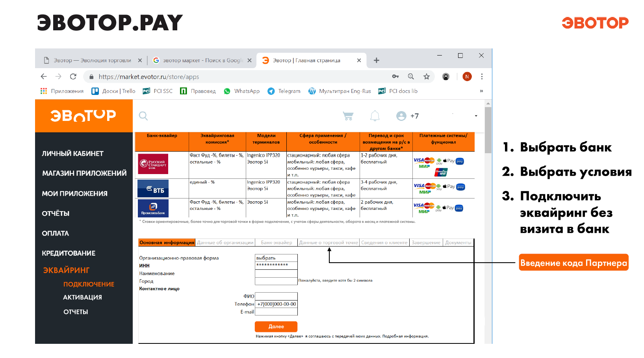This screenshot has height=358, width=644.
Task: Open ОПЛАТА in sidebar
Action: tap(56, 234)
